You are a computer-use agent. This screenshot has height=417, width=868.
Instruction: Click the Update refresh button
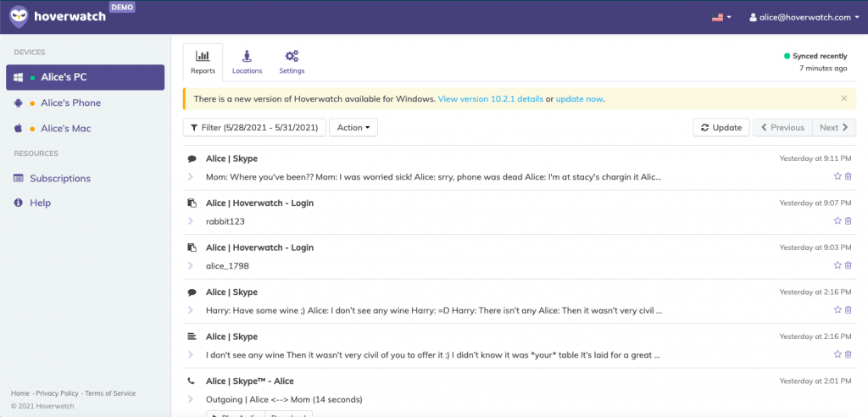tap(721, 127)
